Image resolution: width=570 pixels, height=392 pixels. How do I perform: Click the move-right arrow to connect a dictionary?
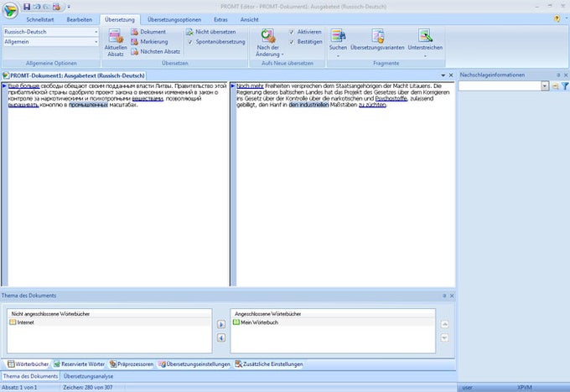(x=221, y=324)
